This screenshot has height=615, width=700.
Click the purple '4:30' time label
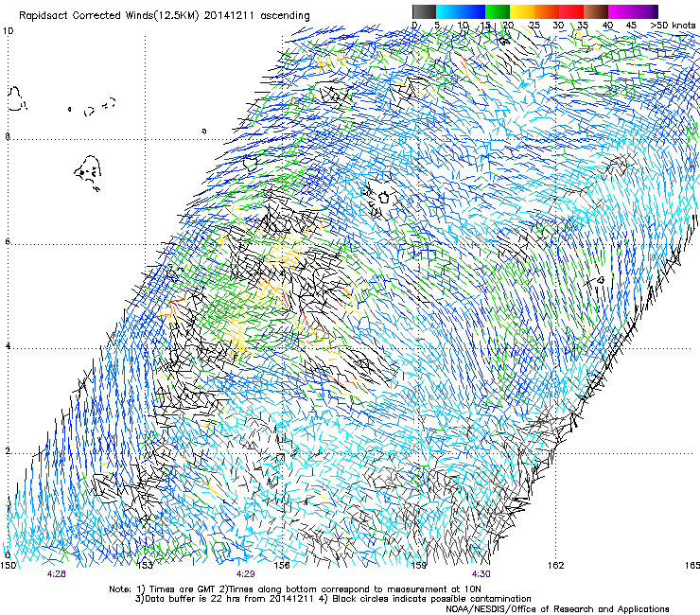pyautogui.click(x=481, y=574)
